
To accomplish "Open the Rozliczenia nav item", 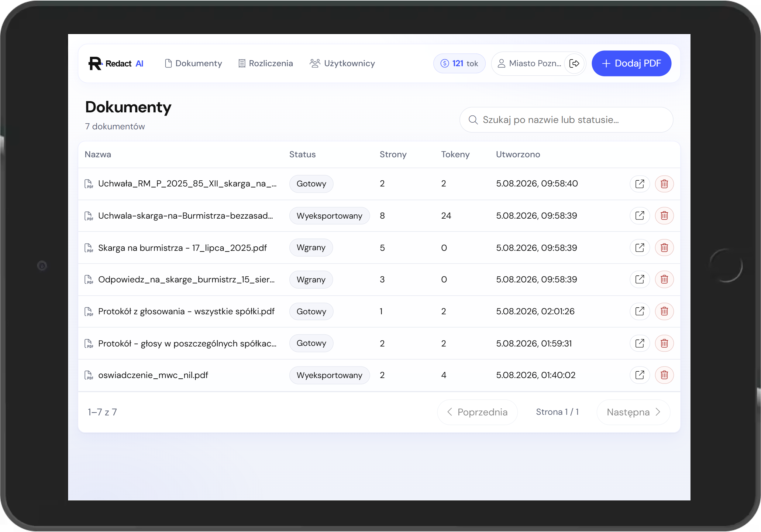I will [266, 63].
